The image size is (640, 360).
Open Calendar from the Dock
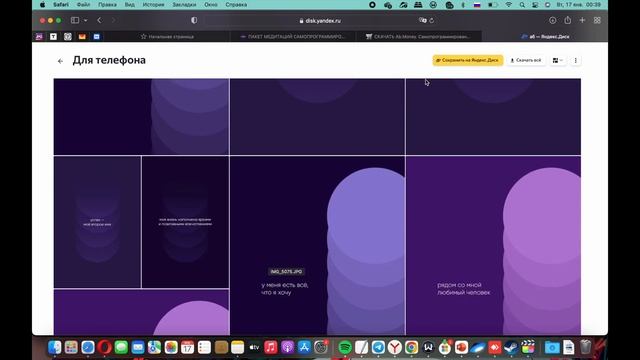pyautogui.click(x=187, y=347)
